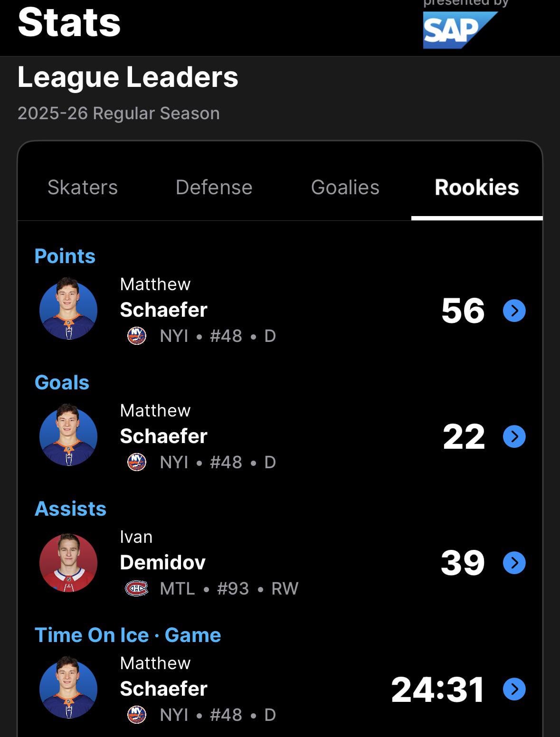This screenshot has height=737, width=560.
Task: Switch to the Skaters tab
Action: click(83, 187)
